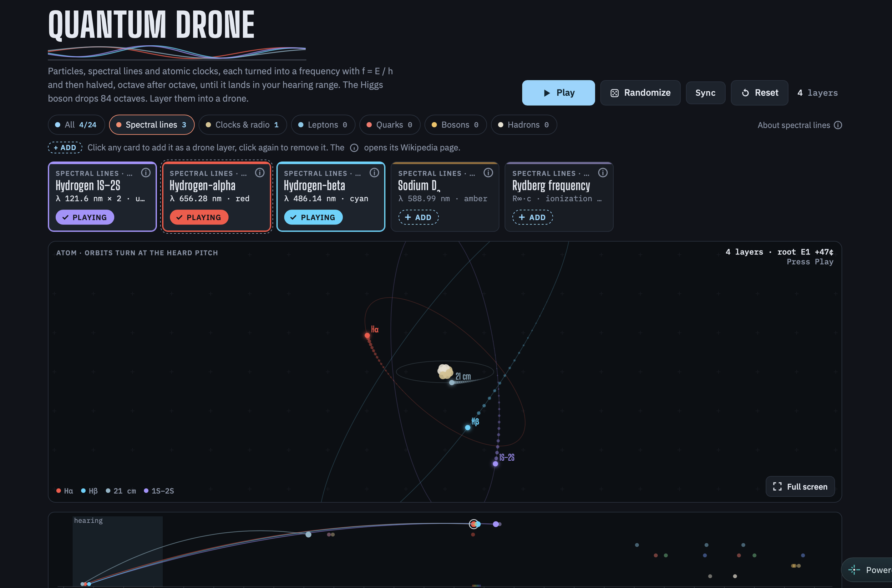Click the circled marker on frequency timeline
892x588 pixels.
point(473,524)
